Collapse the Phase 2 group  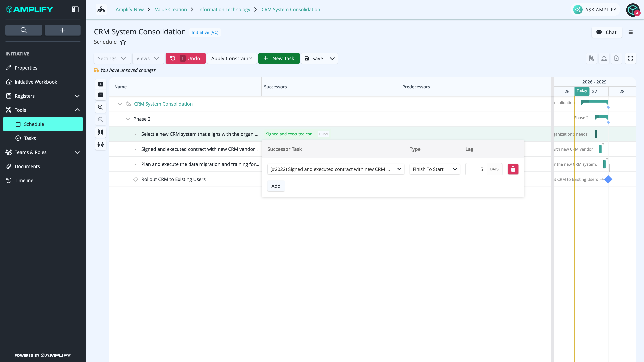128,119
